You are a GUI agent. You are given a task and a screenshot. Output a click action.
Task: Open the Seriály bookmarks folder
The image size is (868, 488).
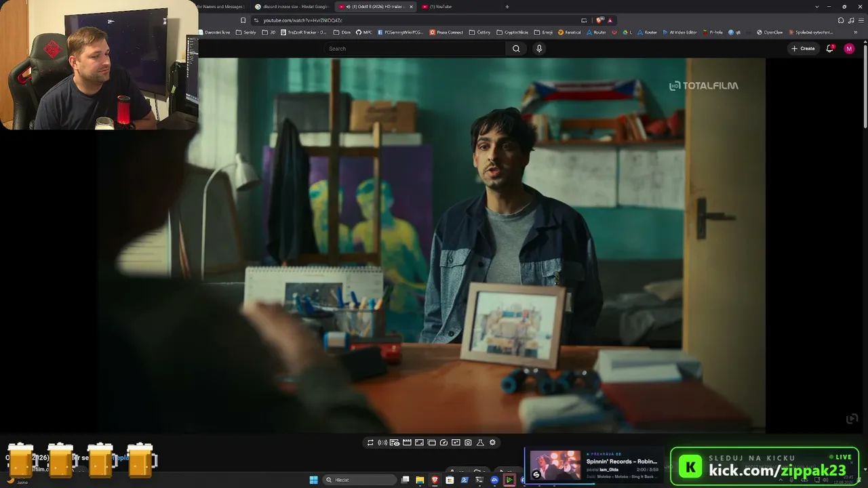(x=246, y=32)
